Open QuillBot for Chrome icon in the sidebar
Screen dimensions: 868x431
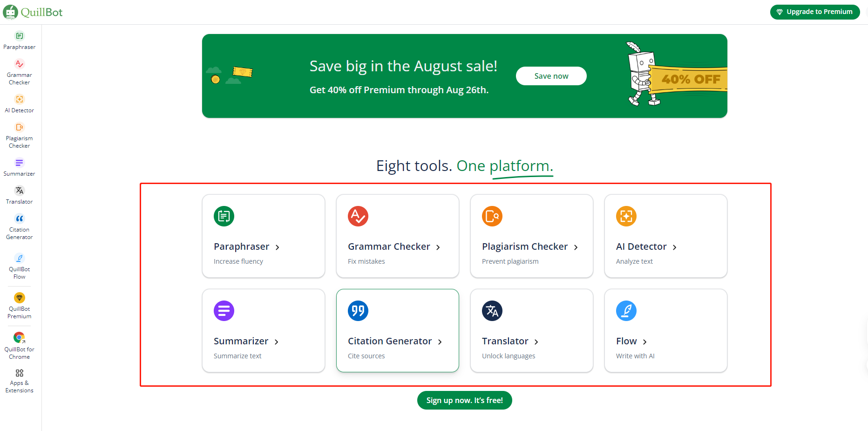(x=20, y=337)
